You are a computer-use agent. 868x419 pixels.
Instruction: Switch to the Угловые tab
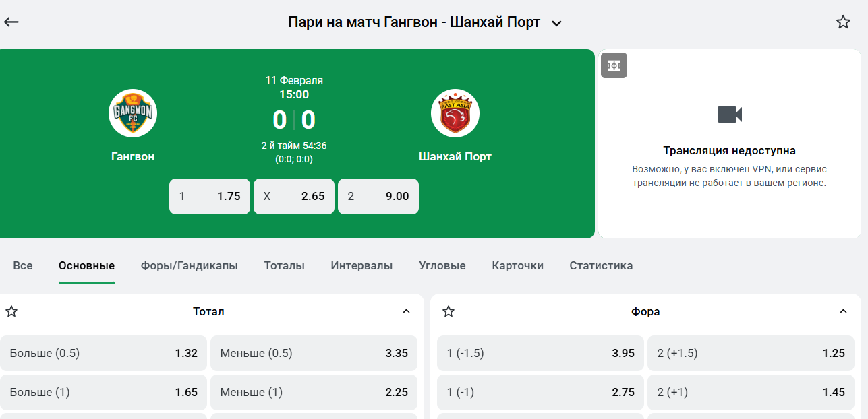click(442, 265)
